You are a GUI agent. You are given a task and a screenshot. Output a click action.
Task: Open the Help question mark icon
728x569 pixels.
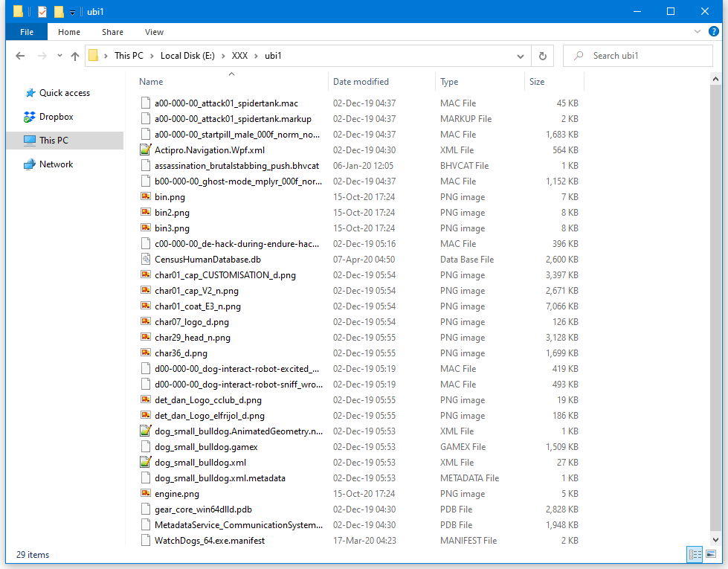click(x=714, y=32)
